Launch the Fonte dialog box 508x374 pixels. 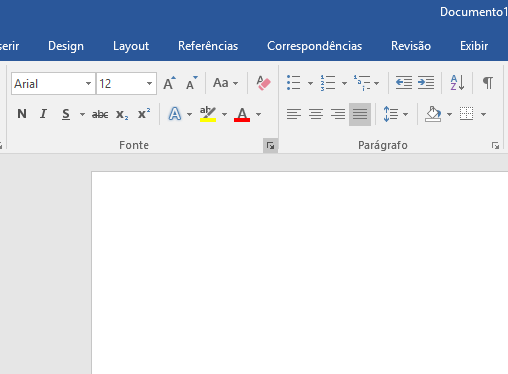(x=270, y=146)
